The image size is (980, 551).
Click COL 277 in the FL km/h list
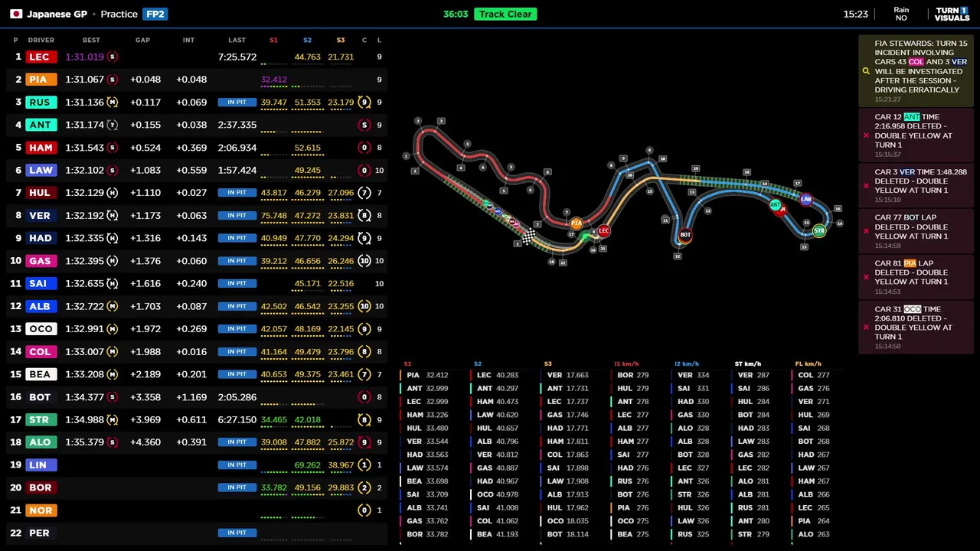point(813,375)
